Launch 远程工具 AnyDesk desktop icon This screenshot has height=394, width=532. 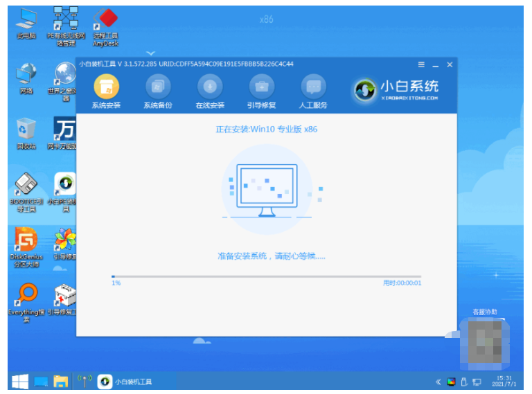click(105, 27)
